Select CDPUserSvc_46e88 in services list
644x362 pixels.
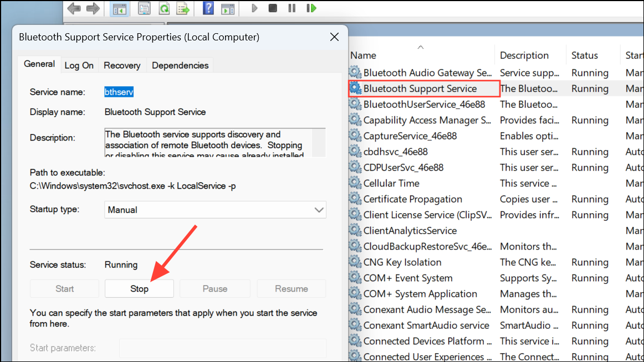(403, 167)
